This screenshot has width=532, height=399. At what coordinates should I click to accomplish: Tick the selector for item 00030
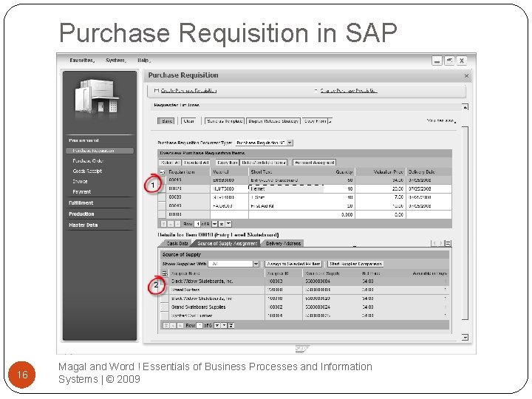162,197
